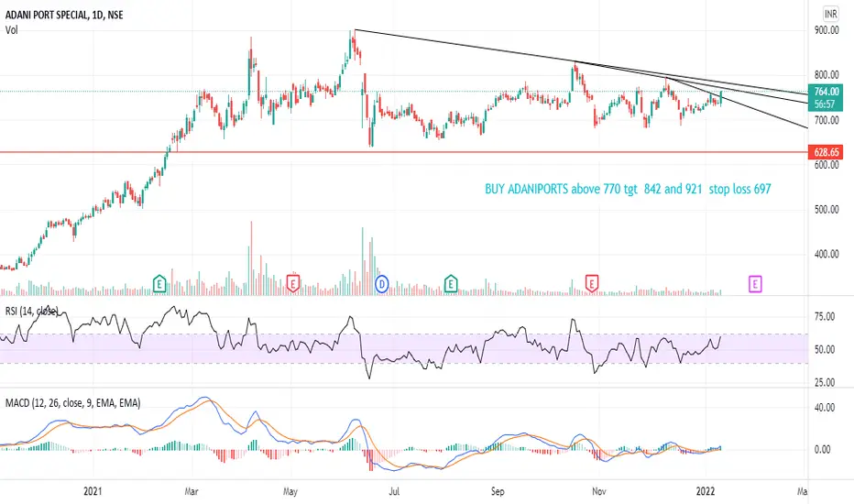The width and height of the screenshot is (854, 504).
Task: Click the red E earnings marker near May
Action: click(x=293, y=284)
